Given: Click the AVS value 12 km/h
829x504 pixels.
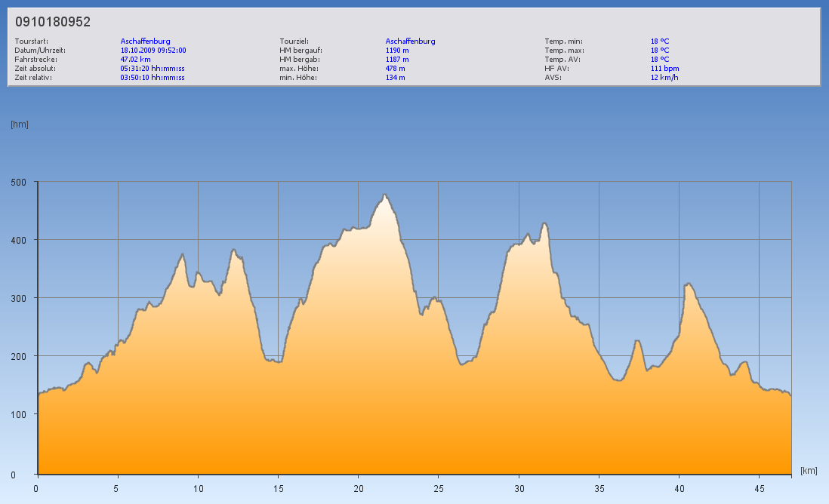Looking at the screenshot, I should coord(664,78).
